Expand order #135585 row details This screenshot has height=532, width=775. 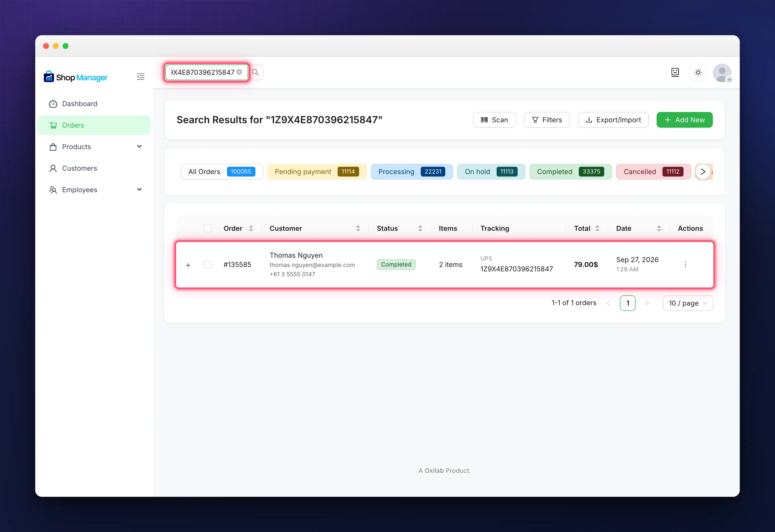[188, 265]
